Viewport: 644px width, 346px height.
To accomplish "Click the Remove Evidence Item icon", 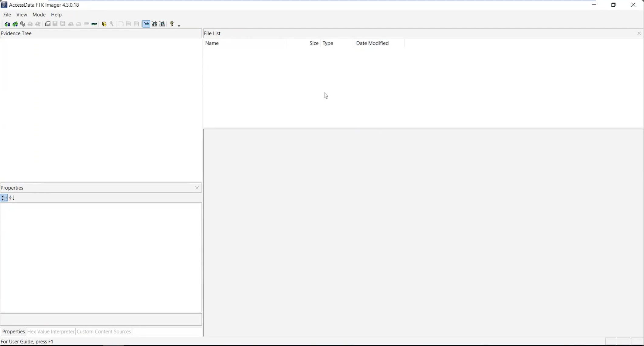I will point(30,24).
